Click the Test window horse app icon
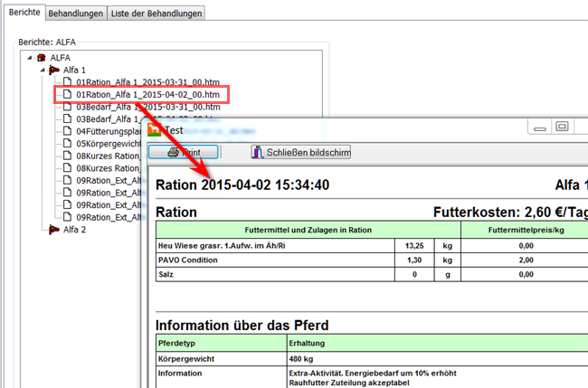The width and height of the screenshot is (588, 388). coord(154,130)
